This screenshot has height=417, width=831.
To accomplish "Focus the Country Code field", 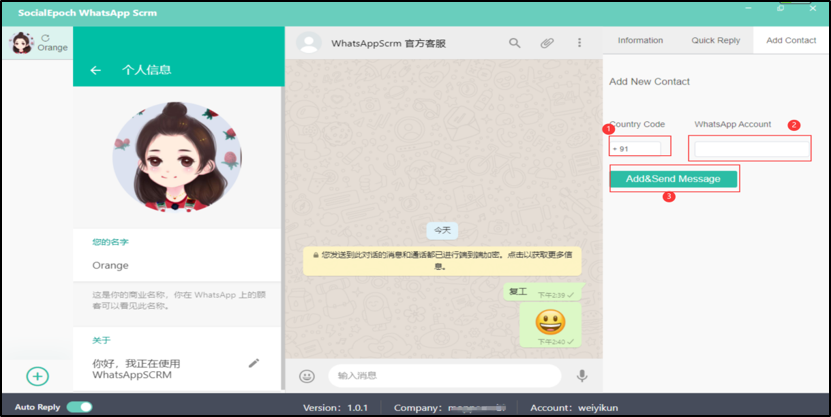I will coord(635,149).
